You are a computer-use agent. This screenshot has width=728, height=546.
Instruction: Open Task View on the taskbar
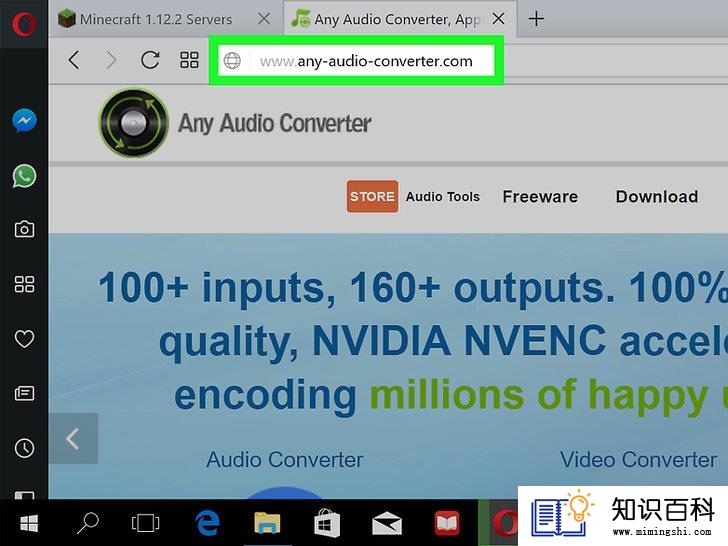(x=145, y=523)
